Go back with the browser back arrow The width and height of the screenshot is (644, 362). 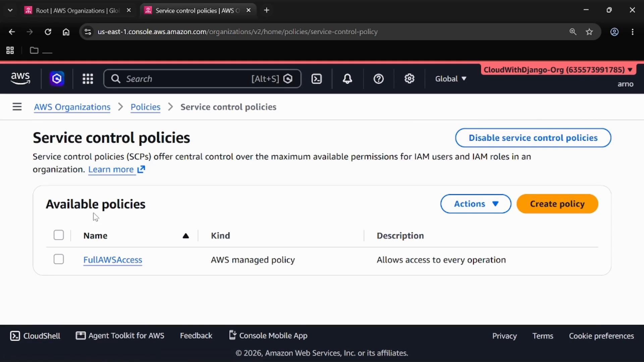tap(12, 32)
